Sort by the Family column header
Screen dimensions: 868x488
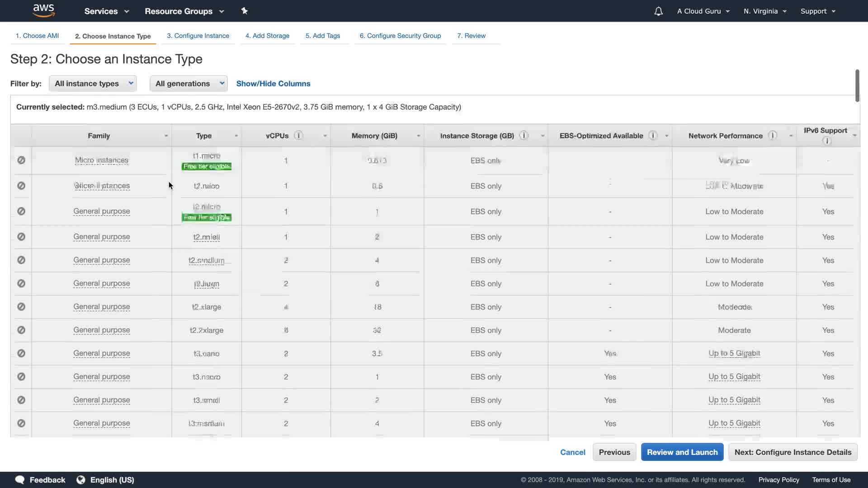pos(99,136)
